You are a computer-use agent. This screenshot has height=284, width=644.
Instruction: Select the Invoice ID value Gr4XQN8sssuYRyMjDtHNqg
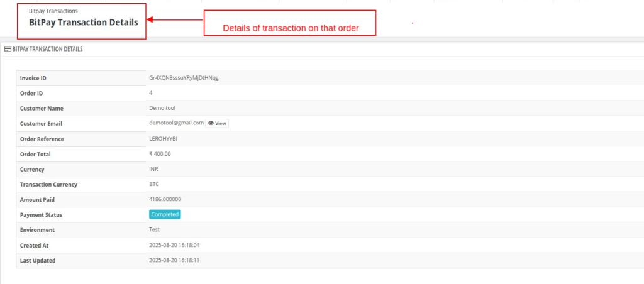click(184, 77)
